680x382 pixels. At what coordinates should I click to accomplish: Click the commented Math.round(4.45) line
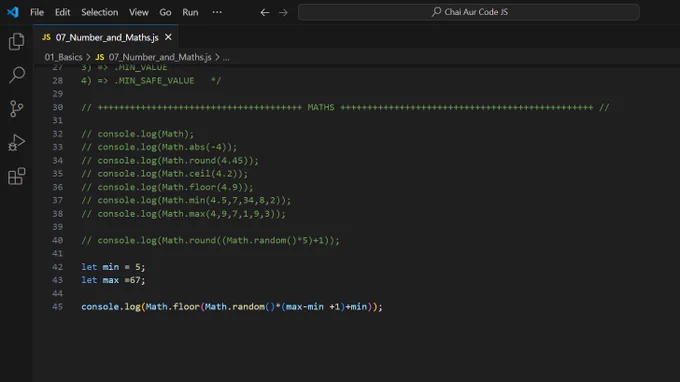point(170,160)
